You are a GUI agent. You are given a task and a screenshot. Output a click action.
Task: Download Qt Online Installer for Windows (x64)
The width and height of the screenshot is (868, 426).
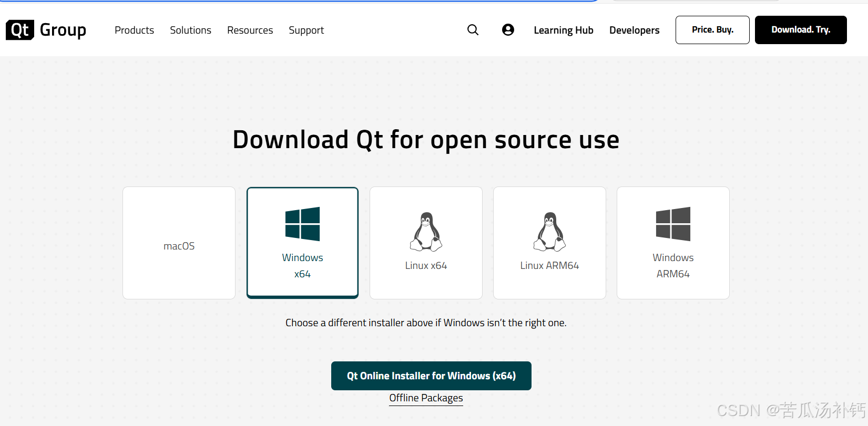pos(431,376)
